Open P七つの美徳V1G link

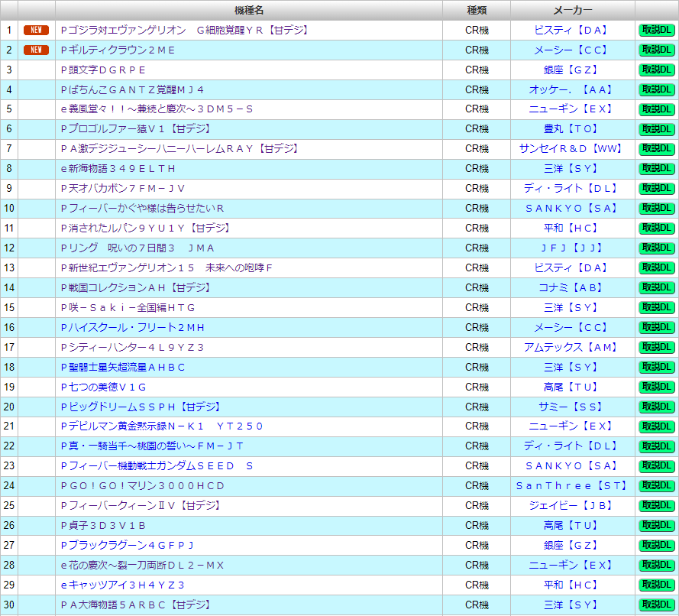[x=103, y=387]
